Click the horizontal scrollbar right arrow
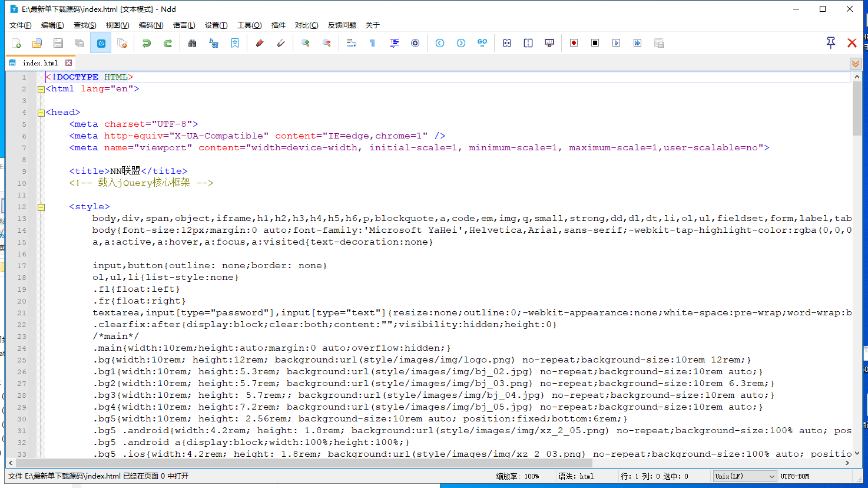 847,463
